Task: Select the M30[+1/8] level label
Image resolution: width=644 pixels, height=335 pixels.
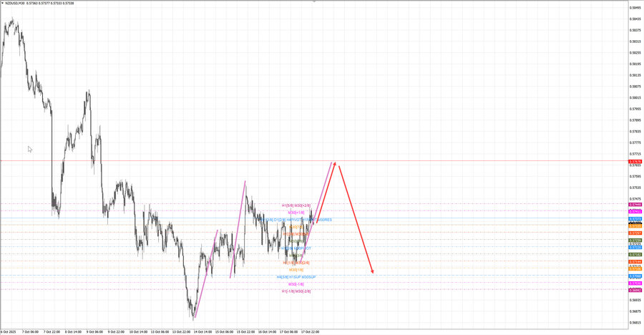Action: click(x=296, y=213)
